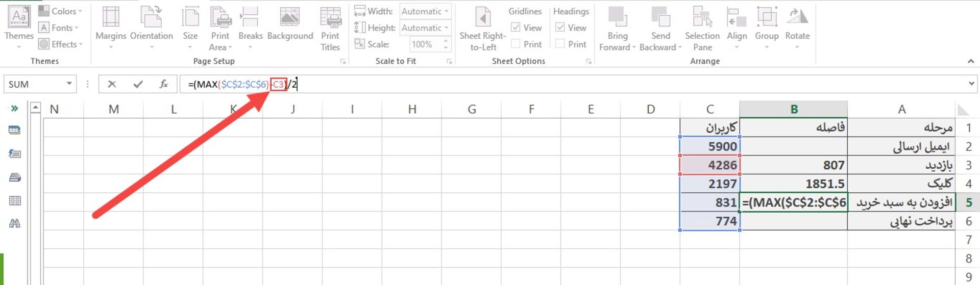Cancel the formula entry with X icon

[112, 84]
